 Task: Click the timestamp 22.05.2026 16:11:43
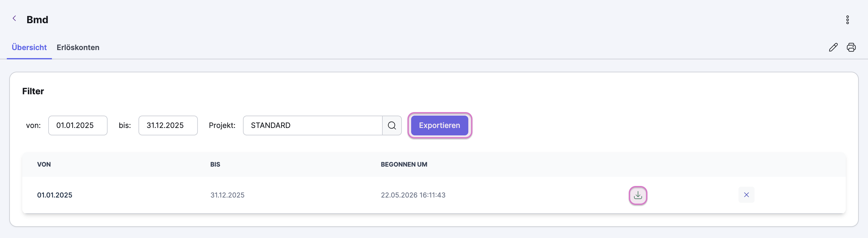pos(413,195)
